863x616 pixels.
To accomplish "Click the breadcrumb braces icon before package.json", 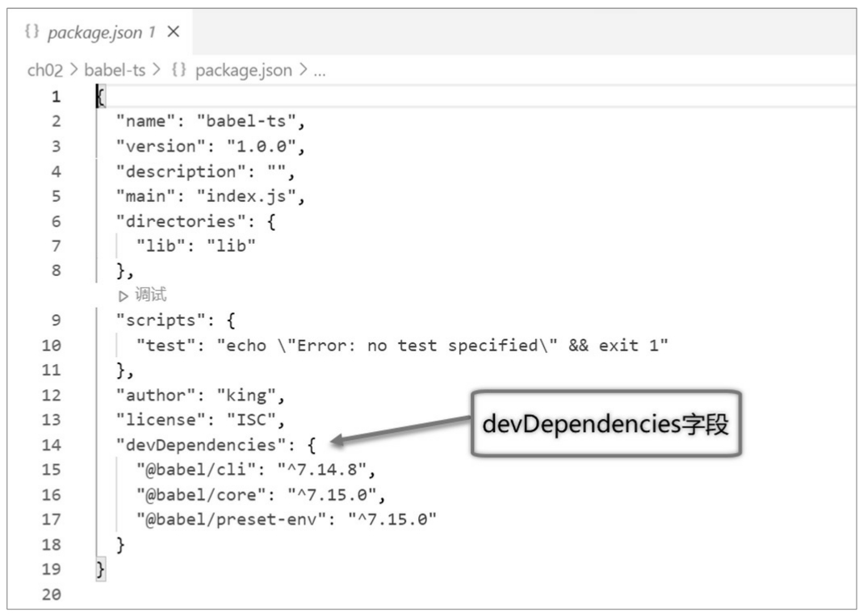I will tap(179, 70).
